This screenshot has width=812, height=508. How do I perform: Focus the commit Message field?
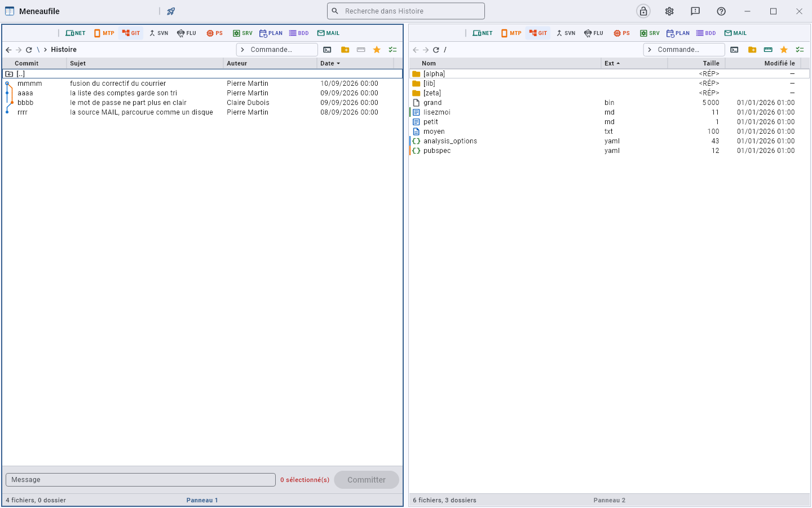(140, 480)
